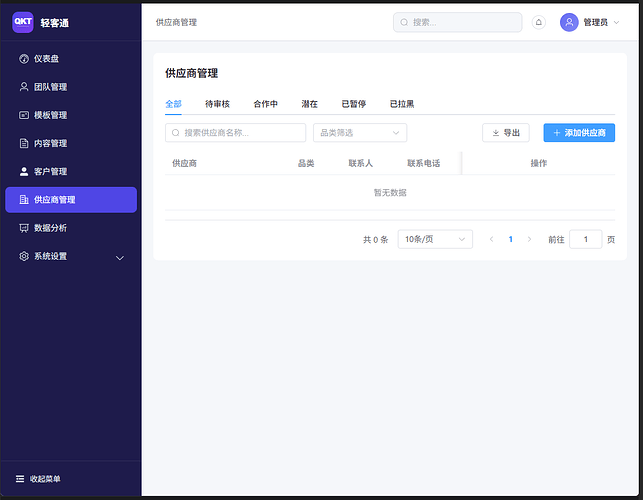The image size is (643, 500).
Task: Select page number 1
Action: 511,239
